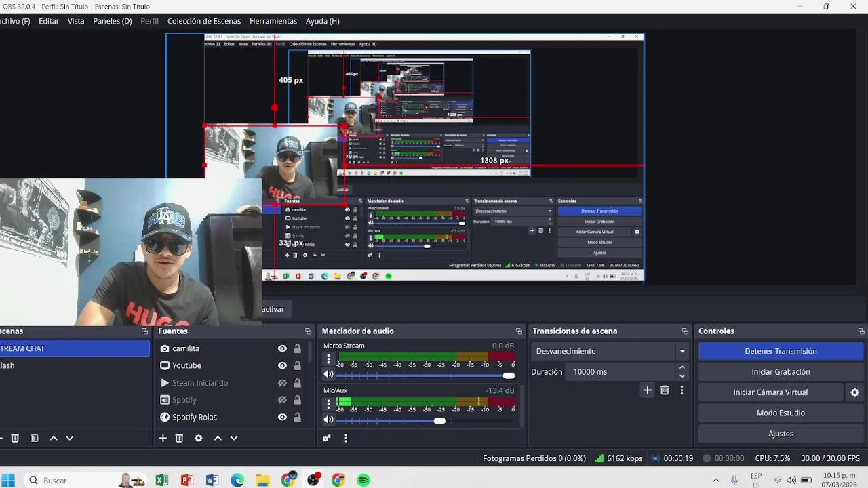Open Ajustes settings button

tap(781, 434)
